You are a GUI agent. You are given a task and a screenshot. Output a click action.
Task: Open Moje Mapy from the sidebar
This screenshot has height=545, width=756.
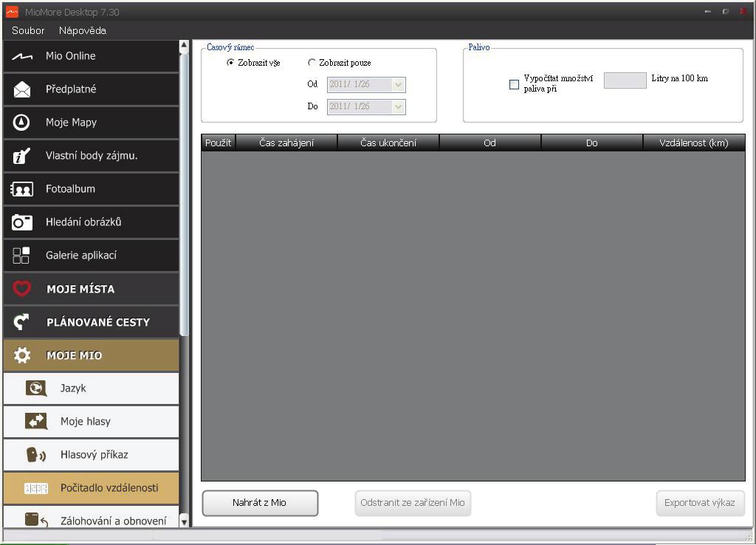(x=91, y=123)
